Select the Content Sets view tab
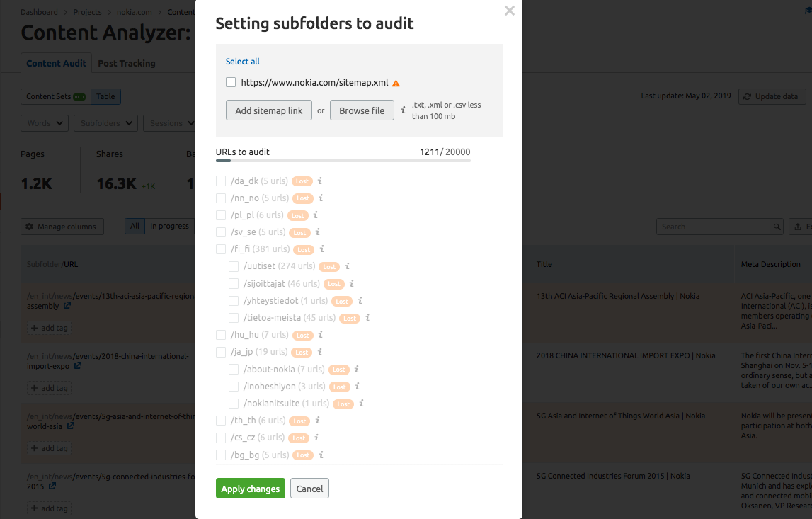The image size is (812, 519). coord(56,96)
